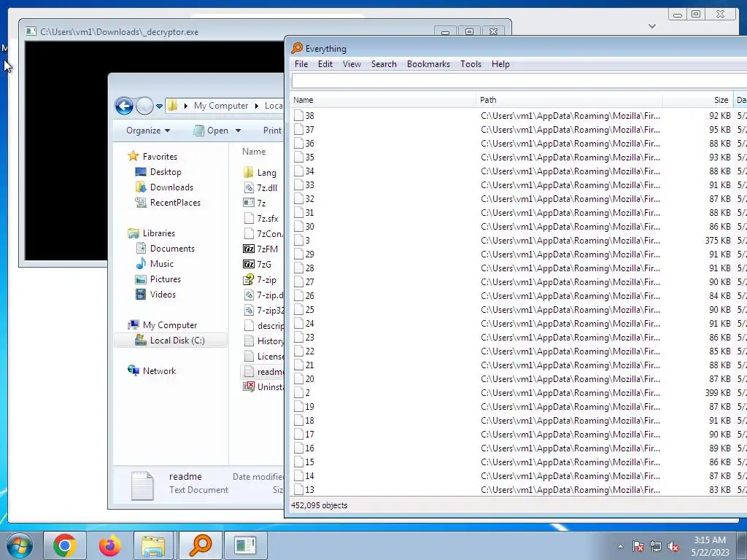Open the Edit menu in Everything
Image resolution: width=747 pixels, height=560 pixels.
pos(325,64)
